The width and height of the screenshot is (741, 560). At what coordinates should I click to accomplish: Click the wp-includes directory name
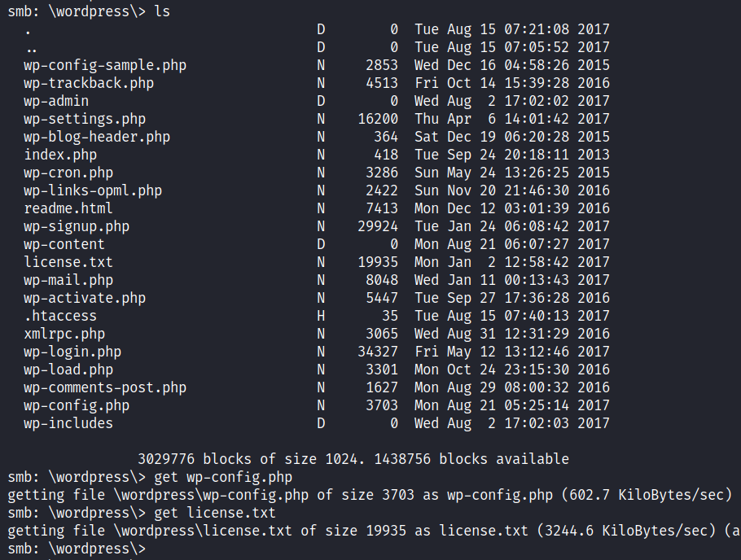[68, 423]
